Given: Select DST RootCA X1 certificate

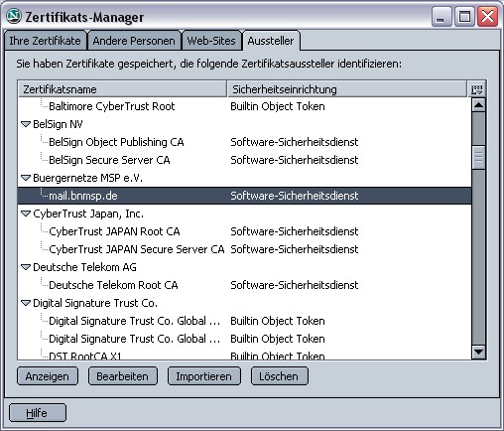Looking at the screenshot, I should pyautogui.click(x=85, y=356).
